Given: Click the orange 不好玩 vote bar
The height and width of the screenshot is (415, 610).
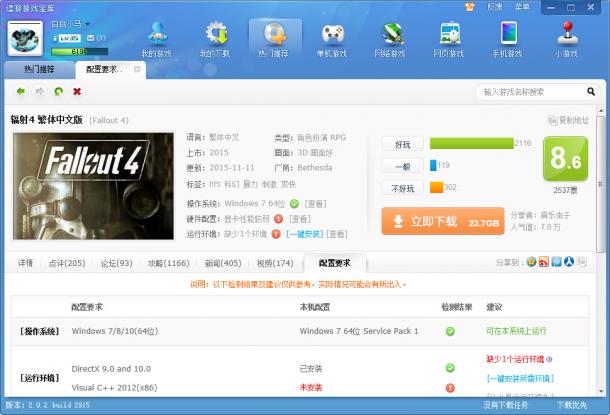Looking at the screenshot, I should click(x=436, y=187).
